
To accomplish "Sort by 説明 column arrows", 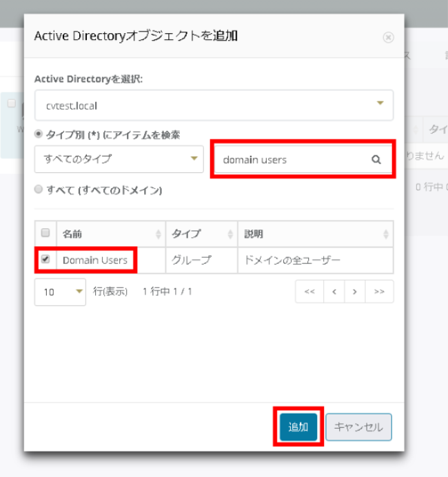I will pos(386,234).
